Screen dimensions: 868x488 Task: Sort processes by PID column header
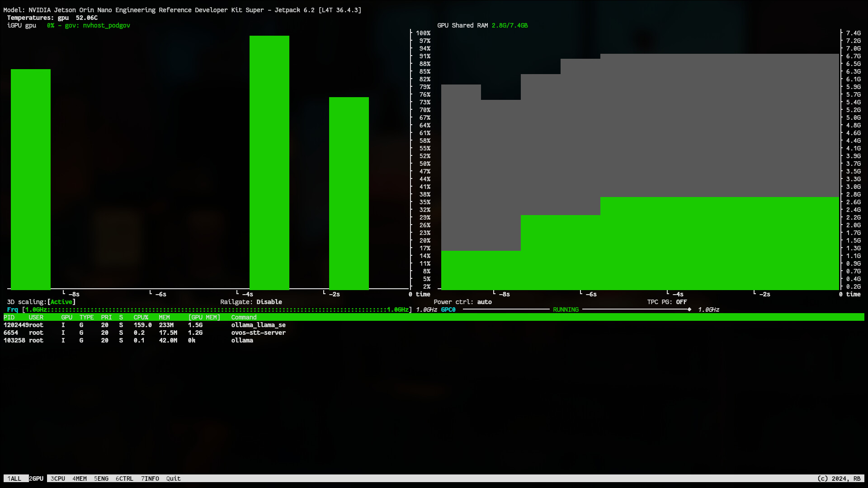(x=9, y=317)
